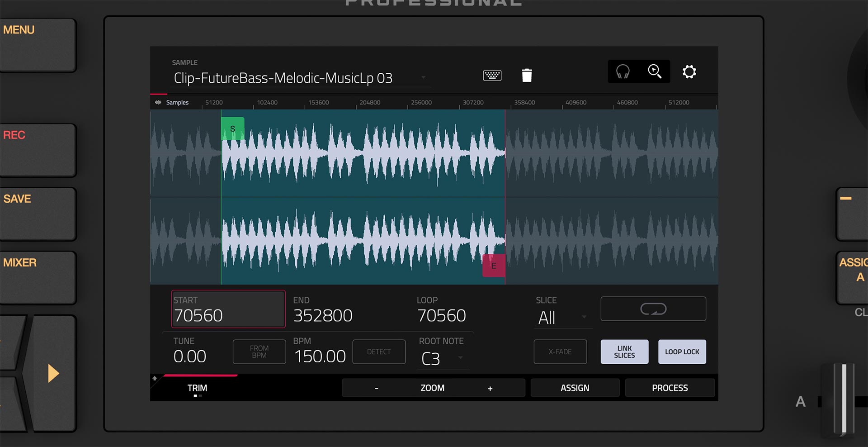Image resolution: width=868 pixels, height=447 pixels.
Task: Click the keyboard icon next to sample name
Action: pyautogui.click(x=492, y=75)
